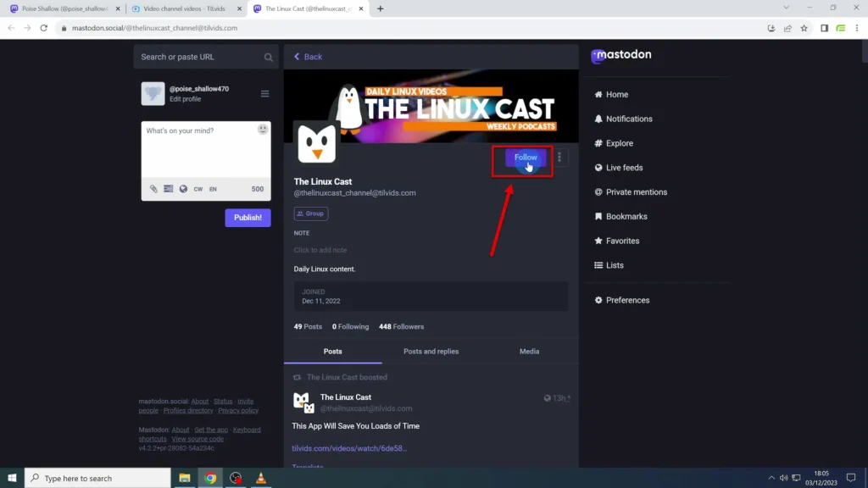Viewport: 868px width, 488px height.
Task: Open Lists in the sidebar
Action: (x=609, y=265)
